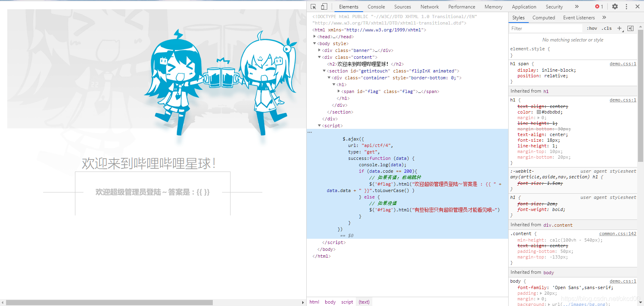Expand the div class banner node

[320, 50]
